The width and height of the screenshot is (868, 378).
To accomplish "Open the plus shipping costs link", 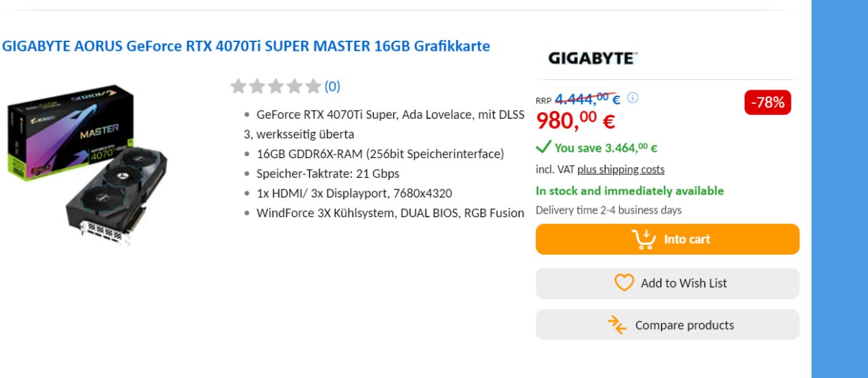I will coord(620,170).
